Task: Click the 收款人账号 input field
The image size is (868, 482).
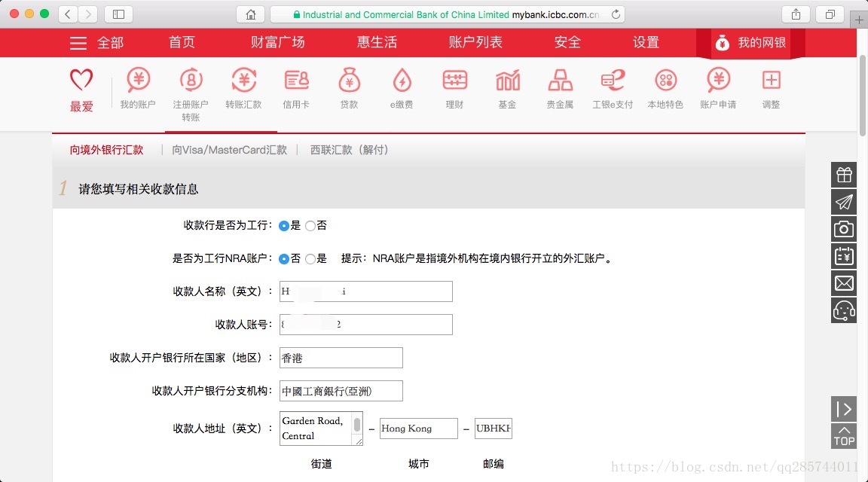Action: tap(366, 325)
